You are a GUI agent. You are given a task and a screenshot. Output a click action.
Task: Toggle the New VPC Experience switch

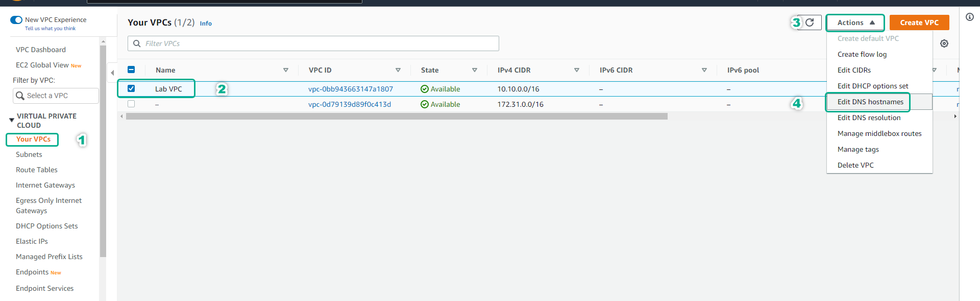[x=16, y=20]
